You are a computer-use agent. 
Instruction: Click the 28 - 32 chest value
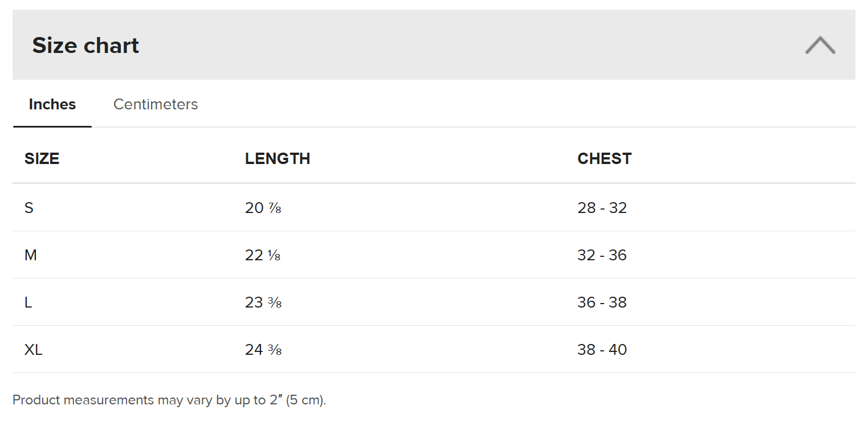(602, 208)
